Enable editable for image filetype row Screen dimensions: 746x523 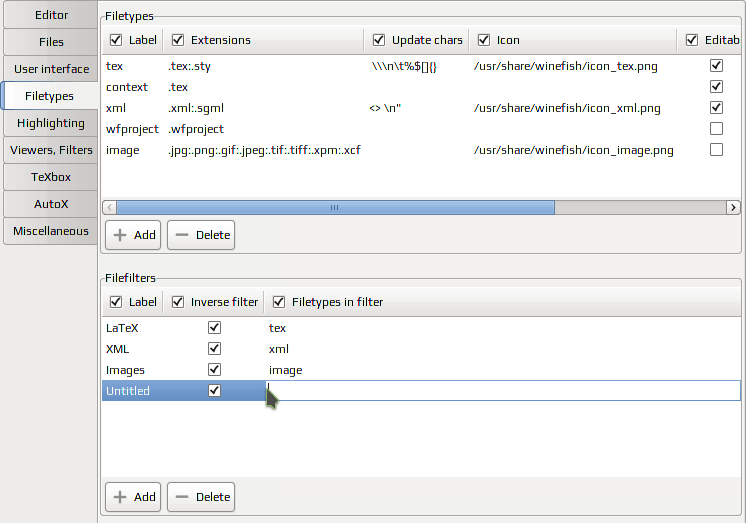tap(716, 149)
